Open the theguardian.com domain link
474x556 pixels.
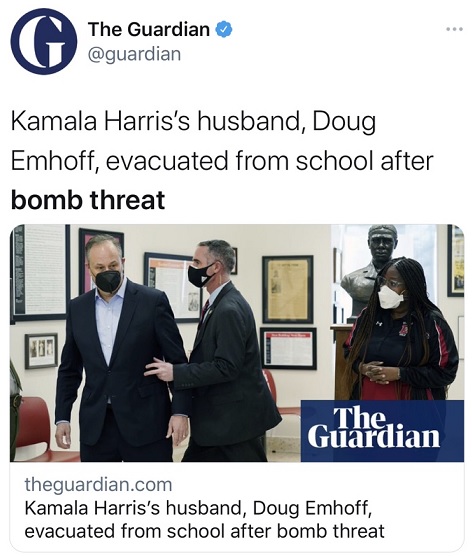(x=98, y=484)
